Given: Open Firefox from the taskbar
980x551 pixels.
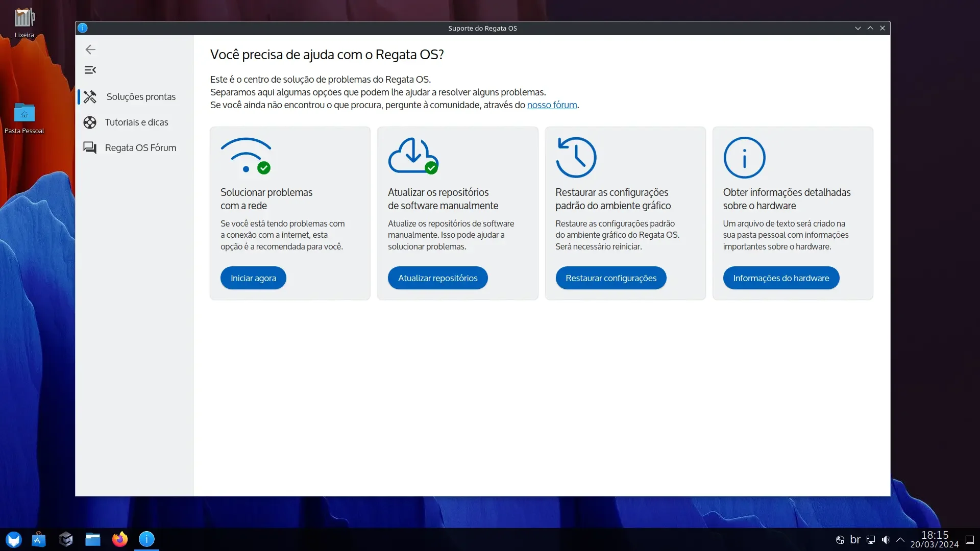Looking at the screenshot, I should tap(120, 539).
